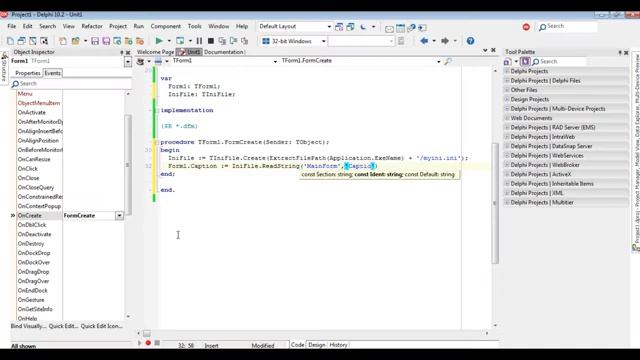Click Tool Palette search field
Viewport: 640px width, 360px height.
559,62
